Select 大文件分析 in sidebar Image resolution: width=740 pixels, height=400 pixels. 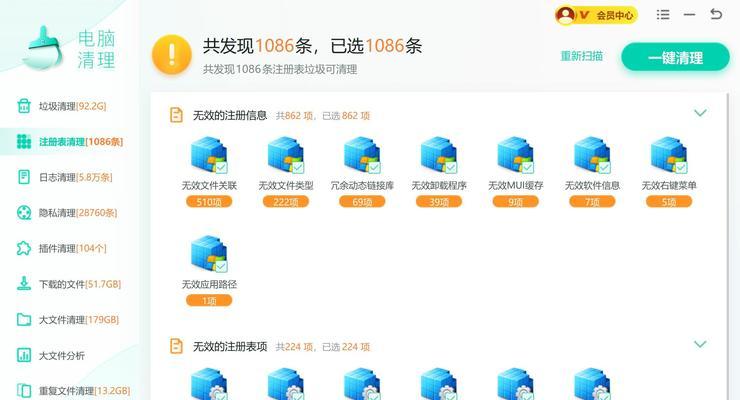(x=70, y=355)
